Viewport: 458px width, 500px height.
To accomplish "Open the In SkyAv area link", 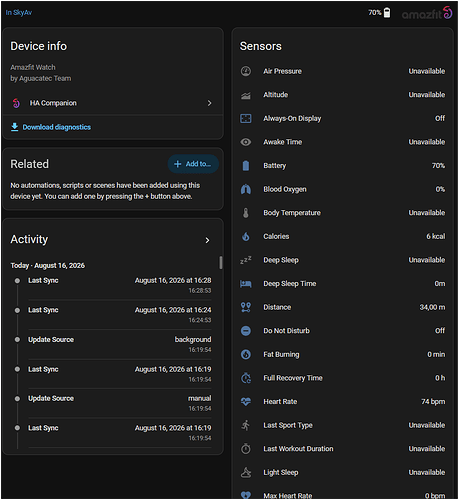I will point(19,13).
